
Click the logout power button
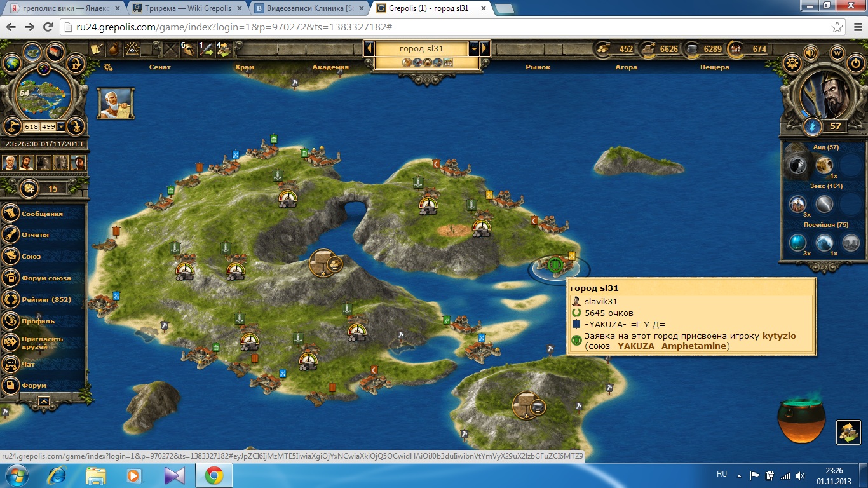[x=856, y=64]
